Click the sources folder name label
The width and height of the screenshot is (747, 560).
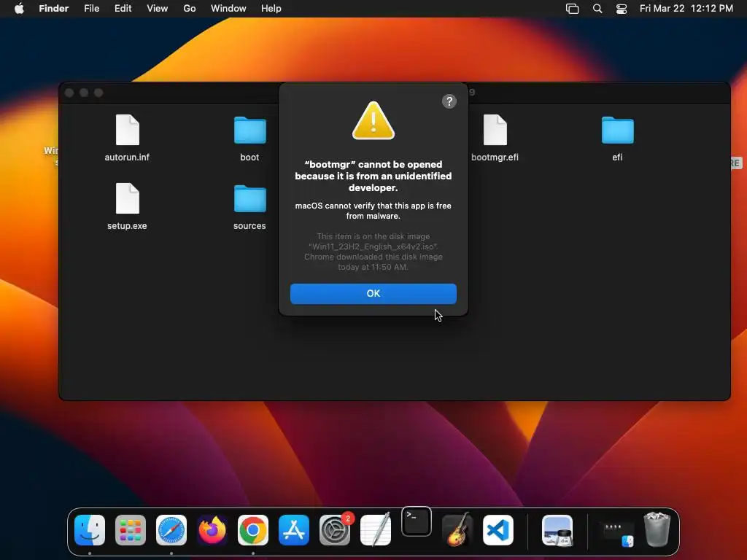point(249,226)
